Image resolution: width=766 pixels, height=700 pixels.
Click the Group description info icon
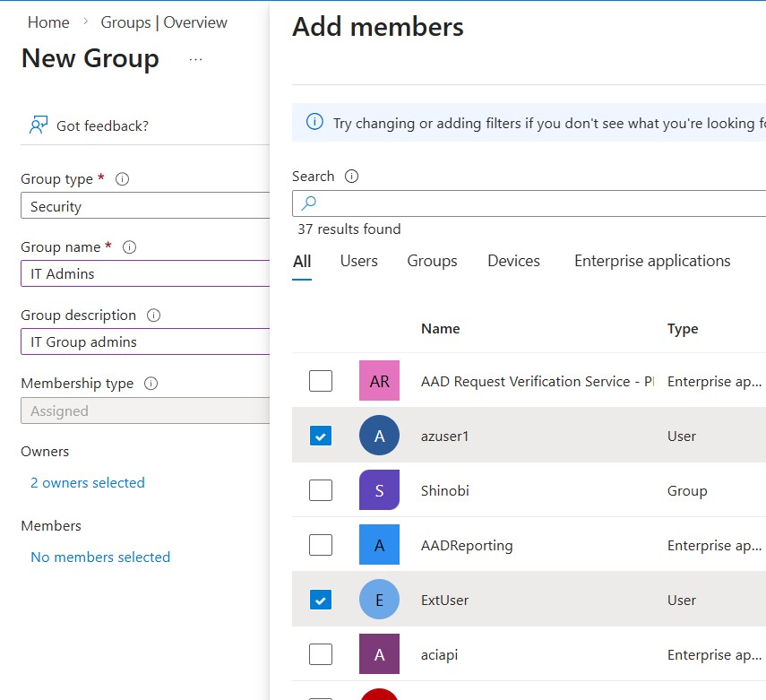(x=153, y=315)
